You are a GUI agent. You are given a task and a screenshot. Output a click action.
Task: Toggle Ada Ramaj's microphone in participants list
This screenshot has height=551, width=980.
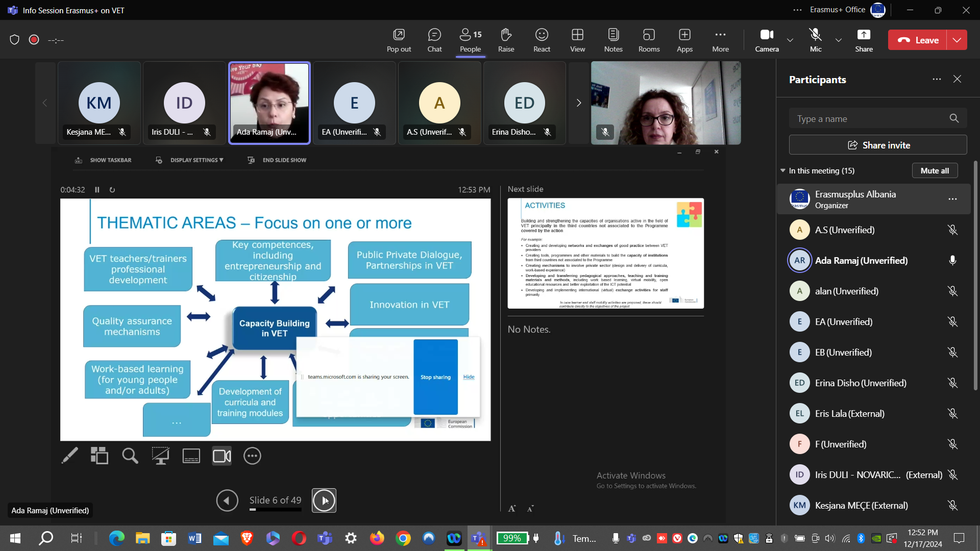point(952,261)
